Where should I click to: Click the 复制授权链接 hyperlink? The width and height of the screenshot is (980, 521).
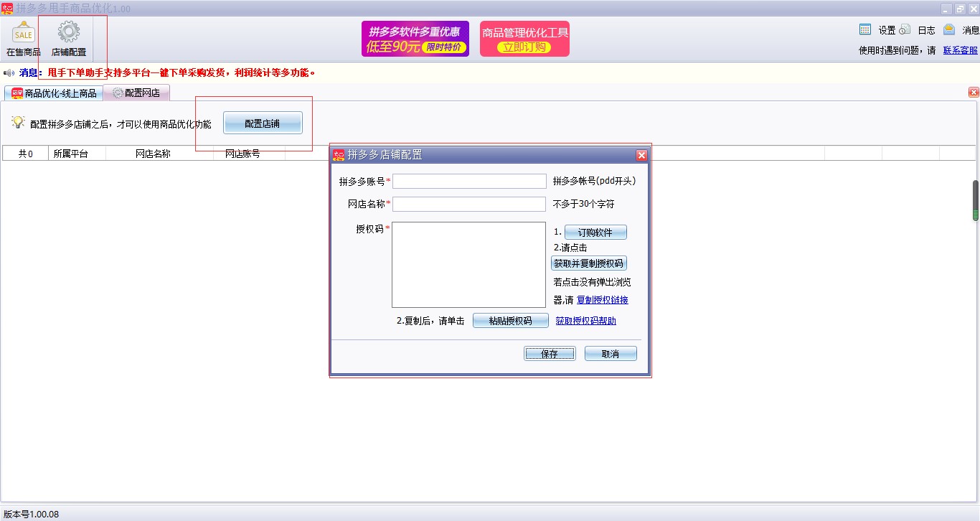coord(604,300)
